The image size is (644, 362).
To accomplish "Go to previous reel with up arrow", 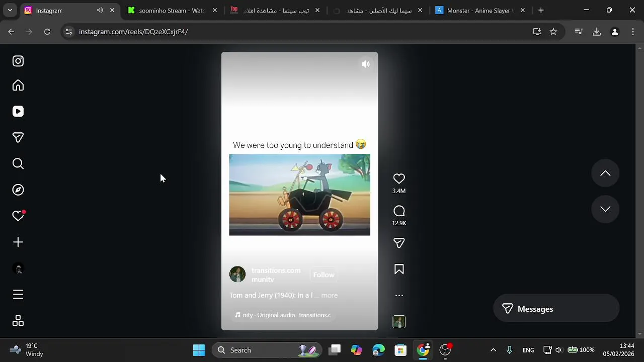I will click(605, 173).
